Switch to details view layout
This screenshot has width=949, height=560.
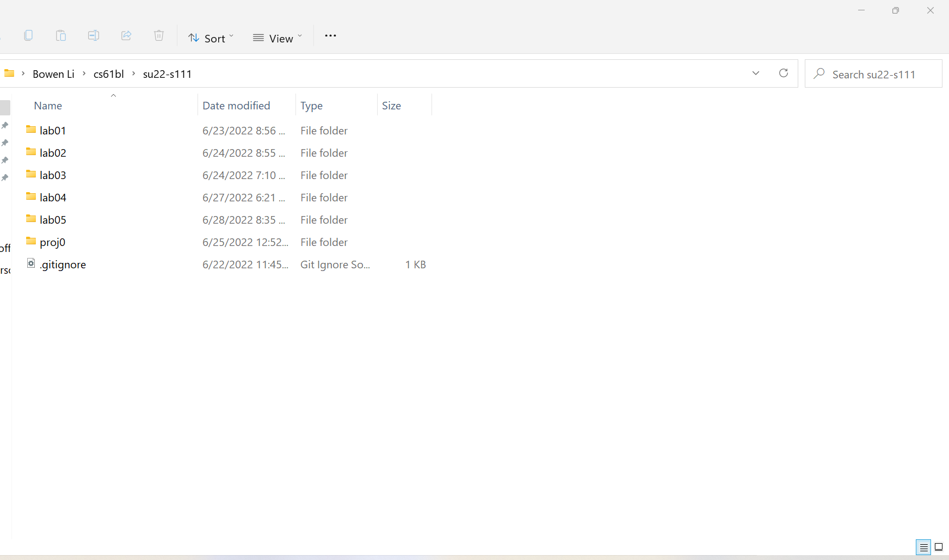tap(923, 547)
